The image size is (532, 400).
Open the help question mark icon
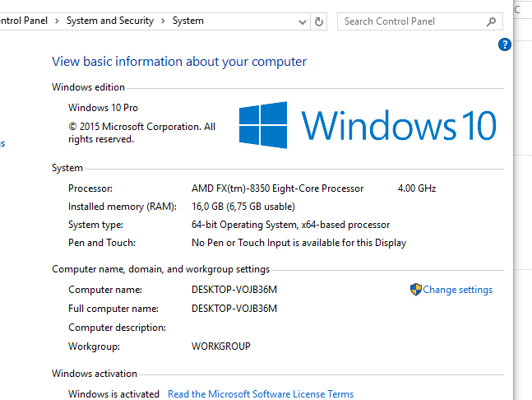pos(505,44)
